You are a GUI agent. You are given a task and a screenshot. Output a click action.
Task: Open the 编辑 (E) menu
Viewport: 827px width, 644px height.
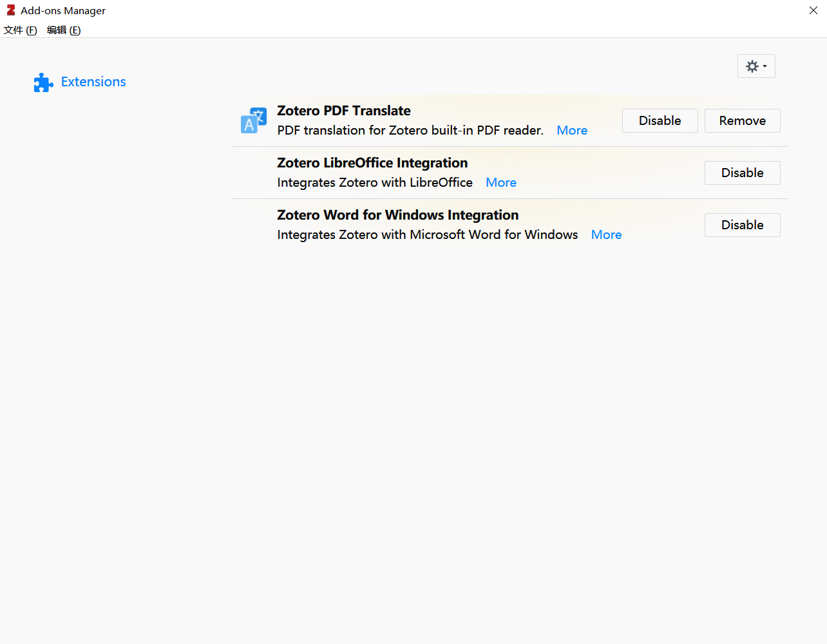[64, 30]
